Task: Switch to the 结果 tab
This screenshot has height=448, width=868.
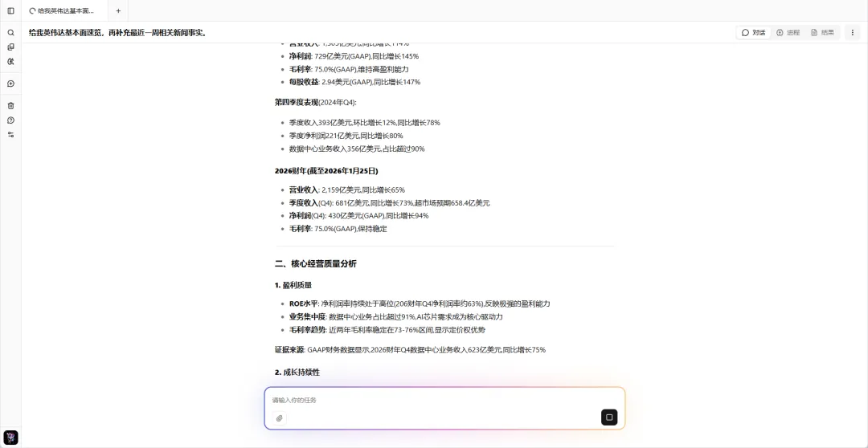Action: [x=822, y=33]
